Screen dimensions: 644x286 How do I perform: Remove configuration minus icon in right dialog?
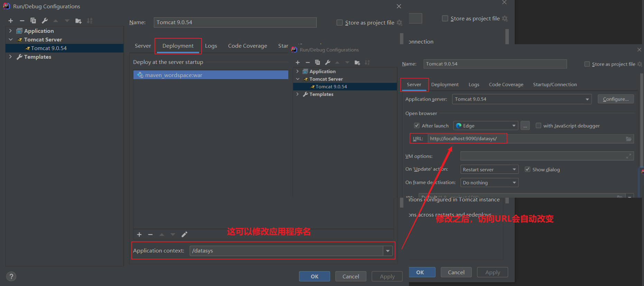[308, 63]
